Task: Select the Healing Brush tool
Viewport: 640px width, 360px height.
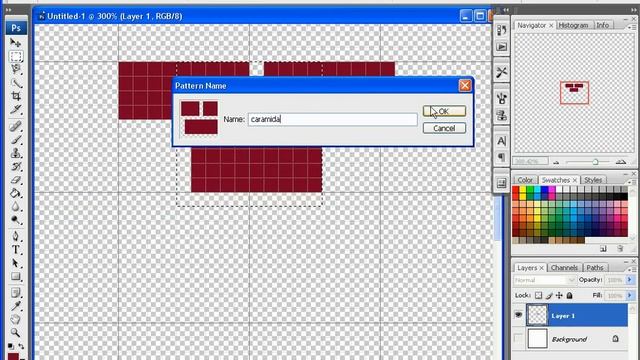Action: pyautogui.click(x=16, y=126)
